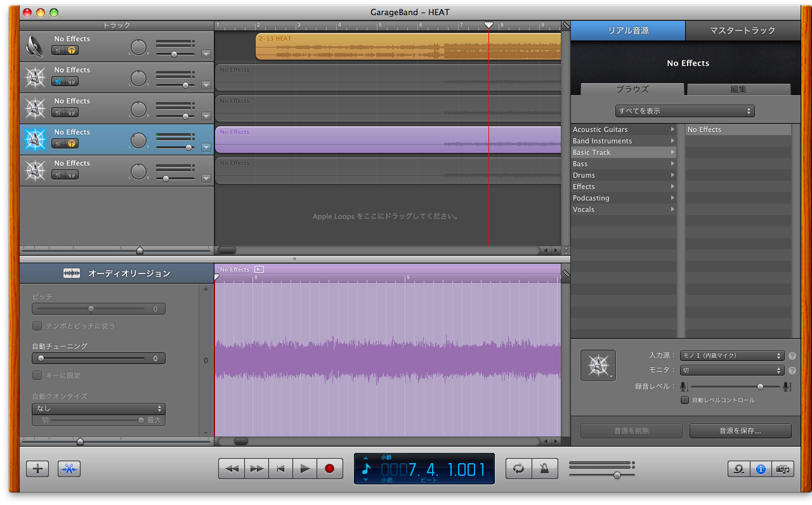Adjust the top track's volume slider
The width and height of the screenshot is (812, 505).
point(175,54)
